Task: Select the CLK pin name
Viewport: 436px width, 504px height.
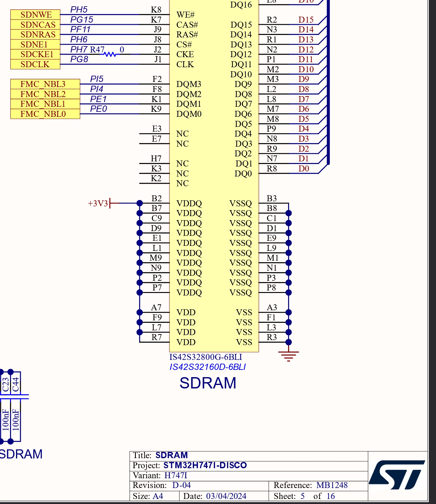Action: 185,64
